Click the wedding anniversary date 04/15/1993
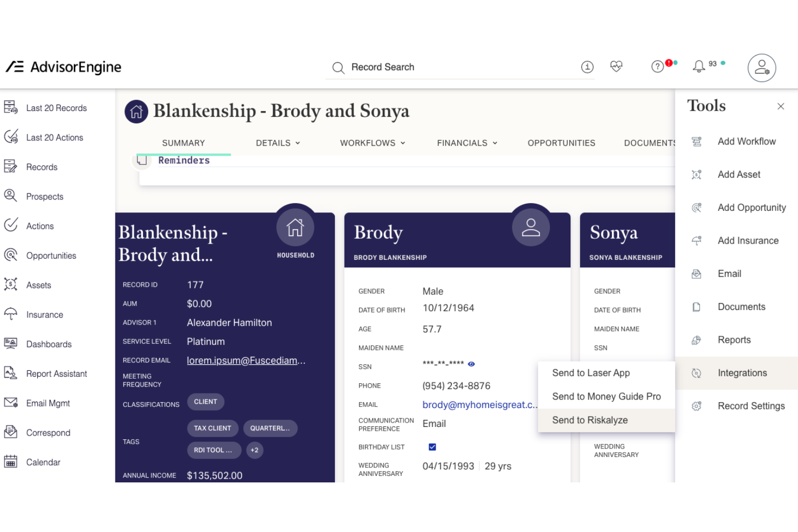Screen dimensions: 798x532 449,466
